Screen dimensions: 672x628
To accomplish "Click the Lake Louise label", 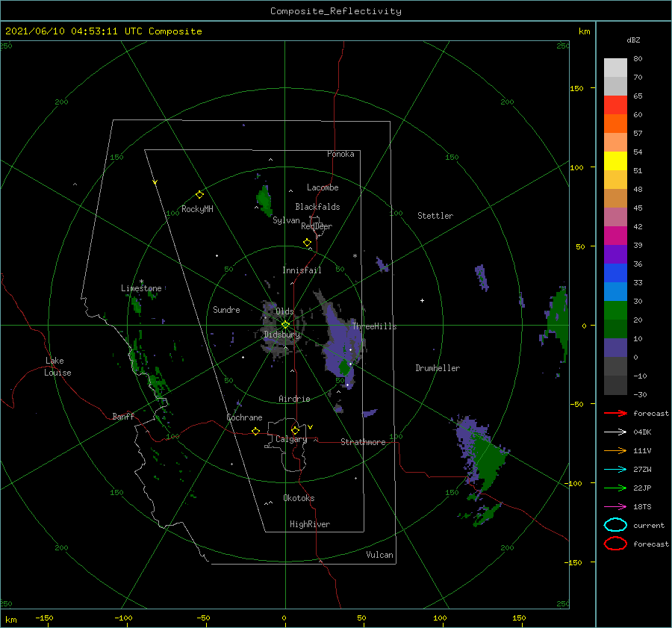I will point(57,367).
